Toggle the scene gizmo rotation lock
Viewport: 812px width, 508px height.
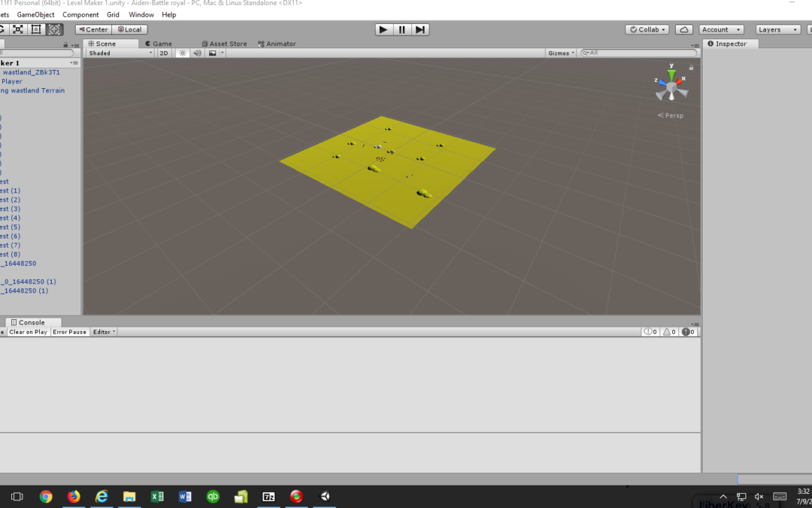click(691, 68)
